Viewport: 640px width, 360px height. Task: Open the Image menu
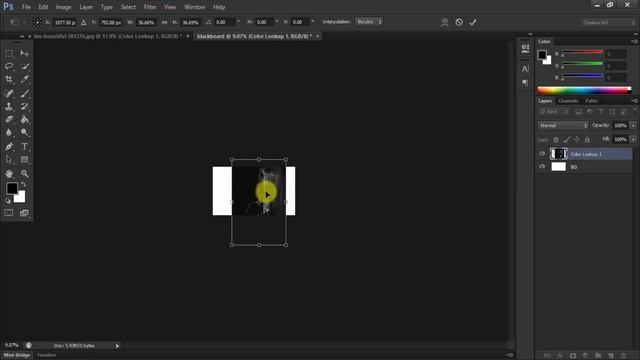point(63,7)
